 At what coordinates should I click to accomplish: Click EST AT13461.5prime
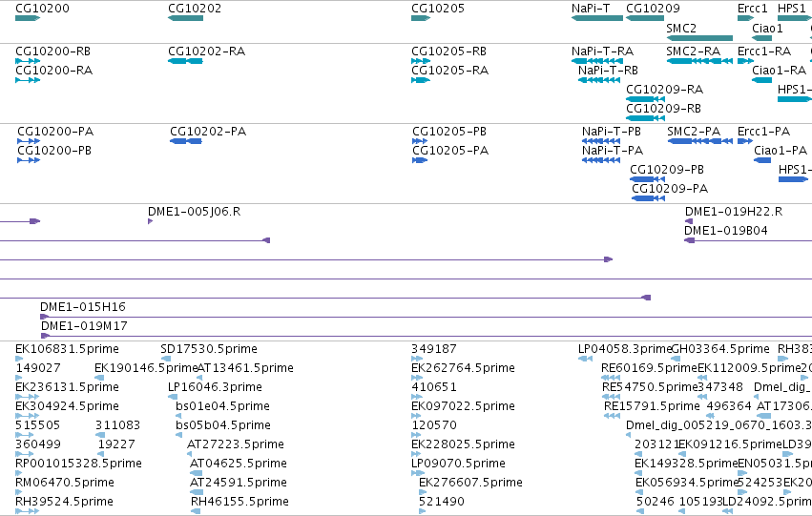point(199,378)
